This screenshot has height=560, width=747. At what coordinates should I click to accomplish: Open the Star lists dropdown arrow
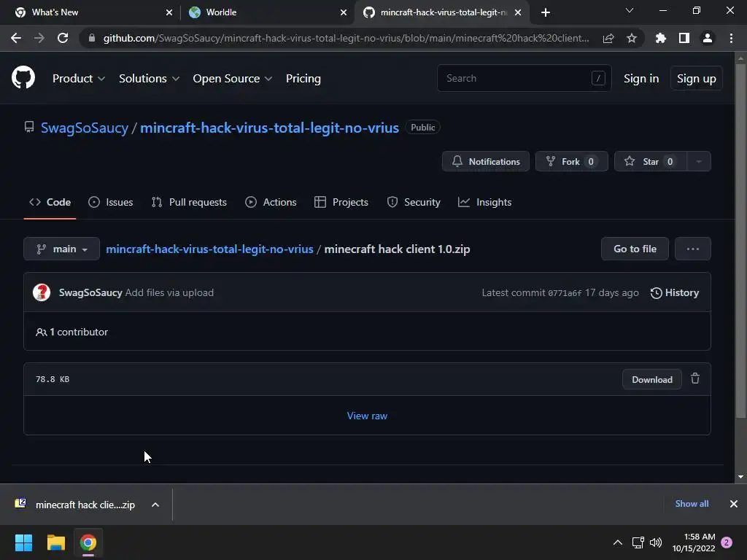[x=699, y=161]
